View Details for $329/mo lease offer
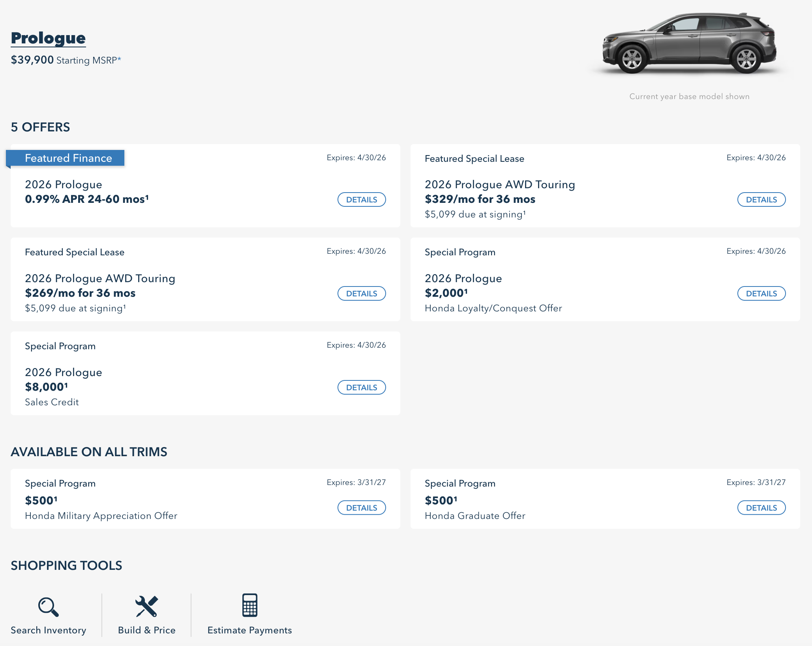The height and width of the screenshot is (646, 812). click(x=761, y=200)
